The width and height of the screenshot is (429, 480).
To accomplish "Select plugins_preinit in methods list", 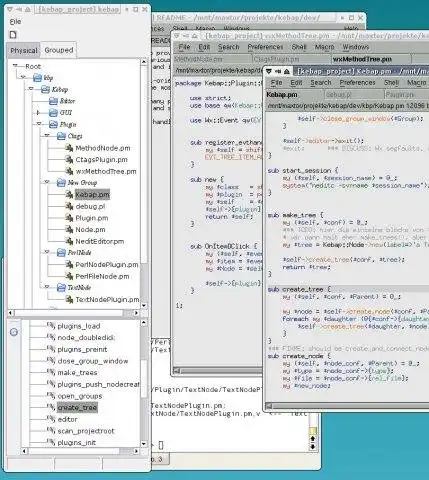I will pos(82,349).
